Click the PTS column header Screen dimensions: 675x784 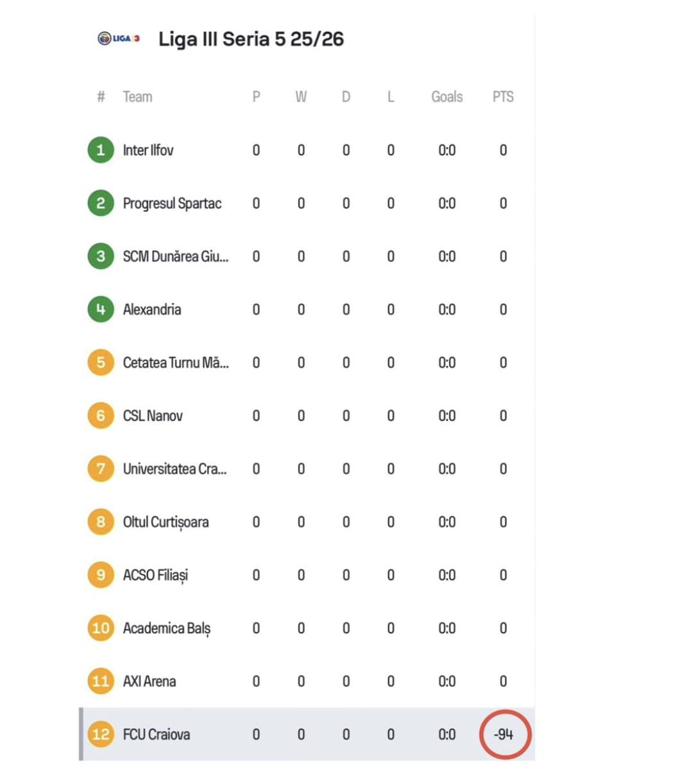pyautogui.click(x=503, y=97)
